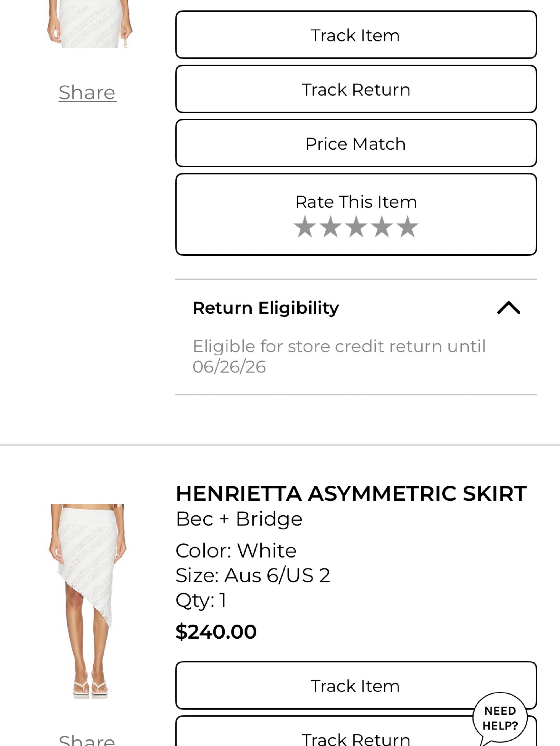Open the Need Help chat bubble
The height and width of the screenshot is (746, 560).
(x=500, y=718)
